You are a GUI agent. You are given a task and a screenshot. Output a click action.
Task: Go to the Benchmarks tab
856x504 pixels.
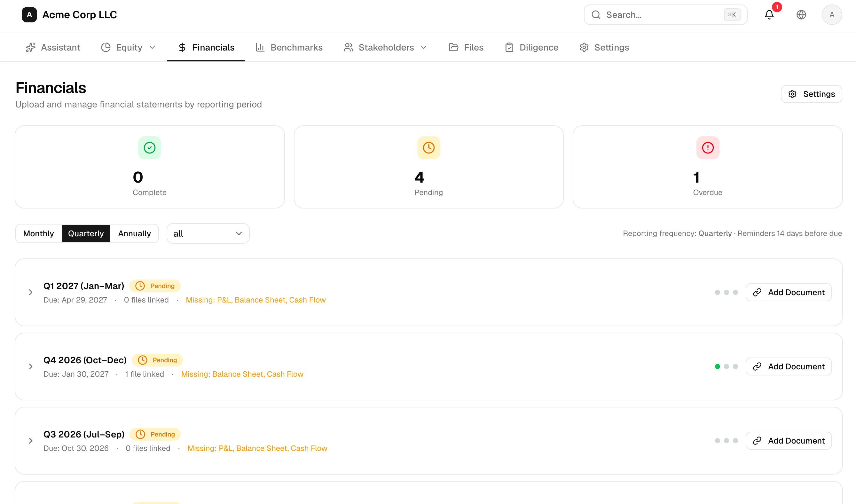pyautogui.click(x=289, y=47)
